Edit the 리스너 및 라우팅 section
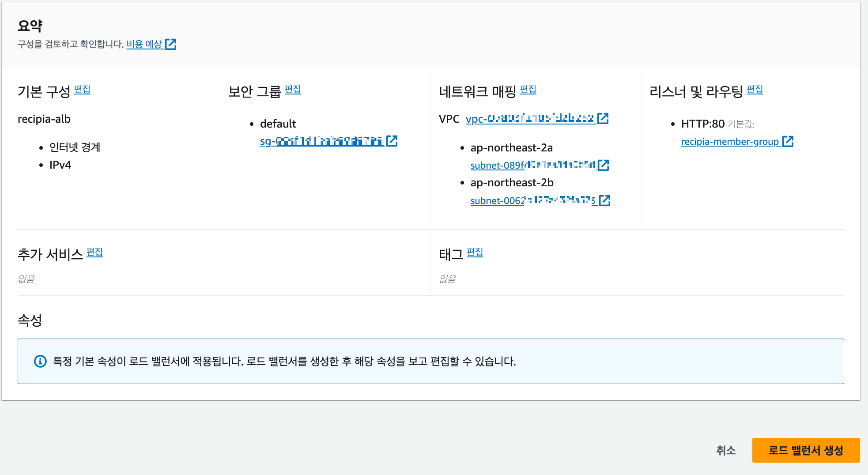Screen dimensions: 868x475 coord(755,90)
